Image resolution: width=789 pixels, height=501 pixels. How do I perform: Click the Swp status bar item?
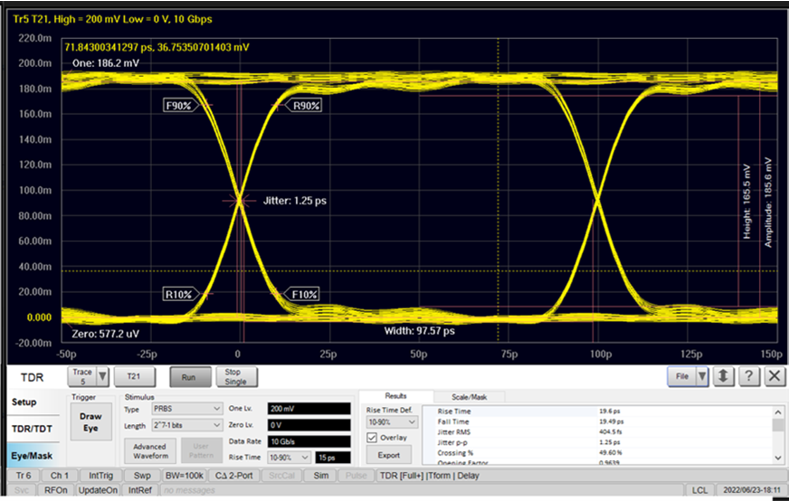142,475
